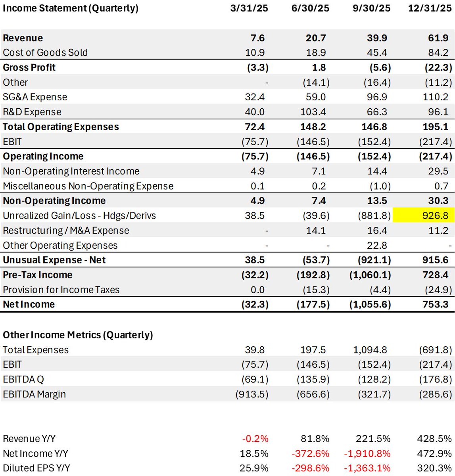Viewport: 455px width, 476px height.
Task: Click the Pre-Tax Income row label
Action: (38, 275)
